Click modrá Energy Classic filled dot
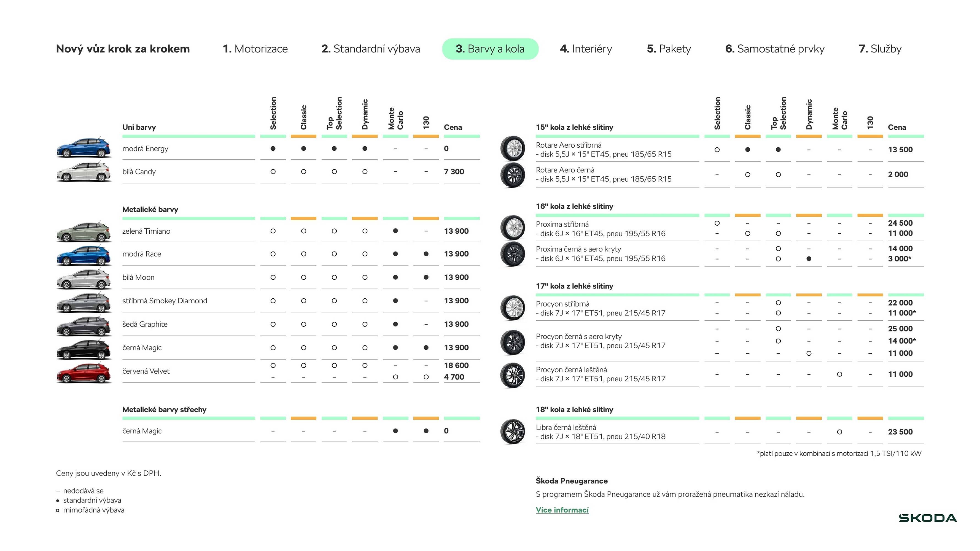 (304, 149)
